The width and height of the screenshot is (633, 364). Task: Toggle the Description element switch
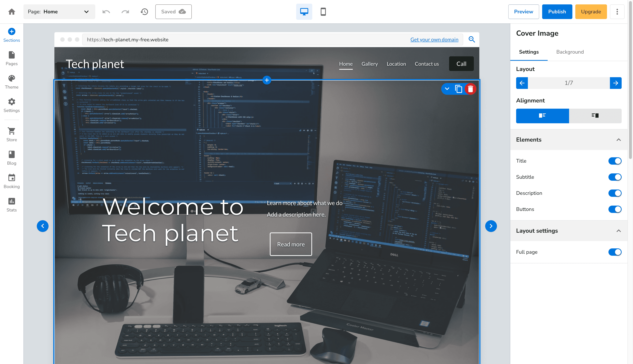(x=615, y=193)
